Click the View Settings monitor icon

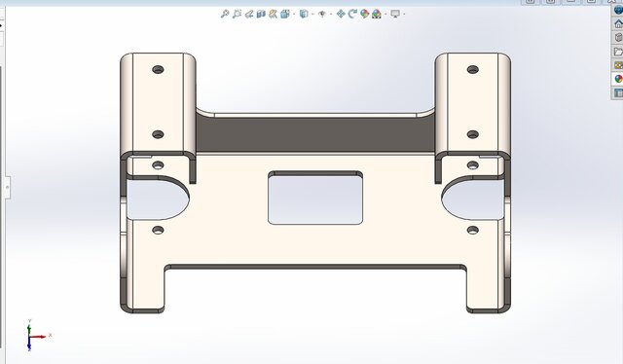click(395, 15)
